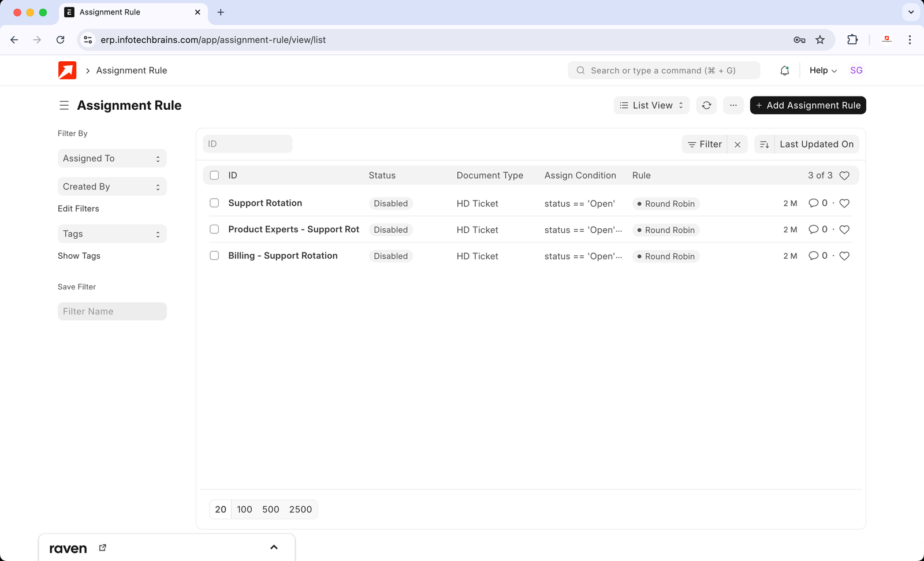Click the refresh list icon
This screenshot has width=924, height=561.
pos(706,105)
